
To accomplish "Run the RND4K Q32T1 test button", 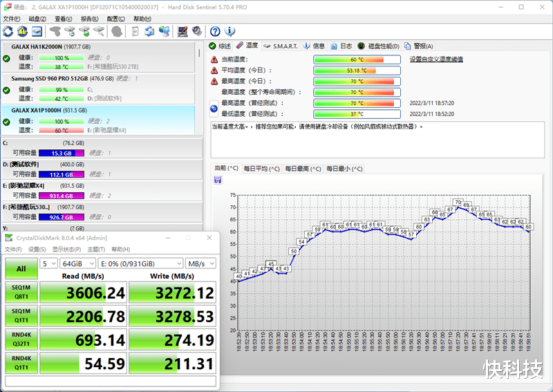I will (x=21, y=339).
